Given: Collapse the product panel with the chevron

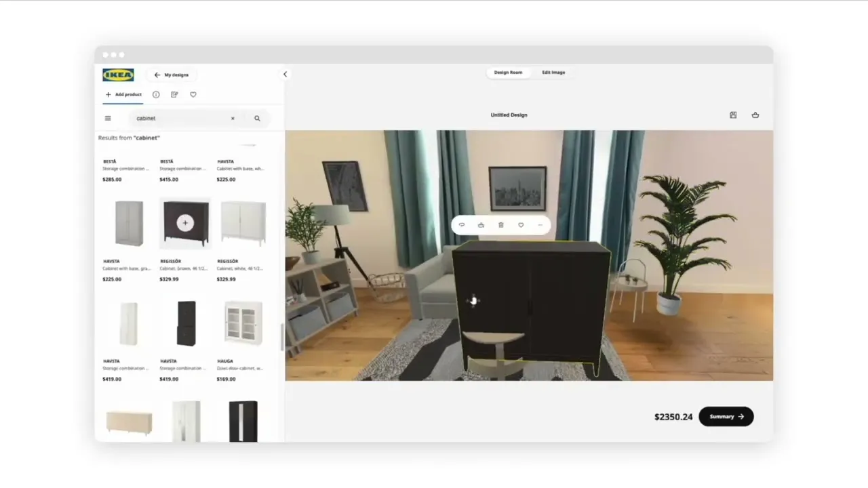Looking at the screenshot, I should tap(284, 75).
